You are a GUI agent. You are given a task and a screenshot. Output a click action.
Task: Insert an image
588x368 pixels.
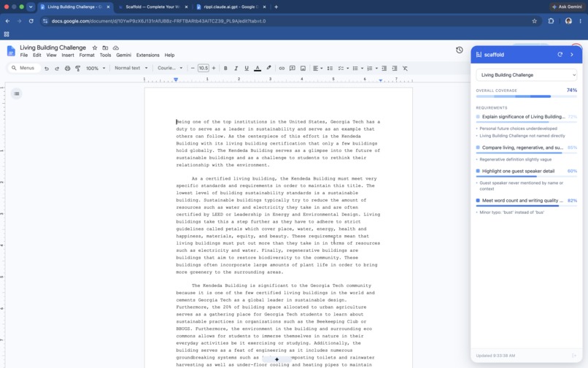tap(303, 69)
